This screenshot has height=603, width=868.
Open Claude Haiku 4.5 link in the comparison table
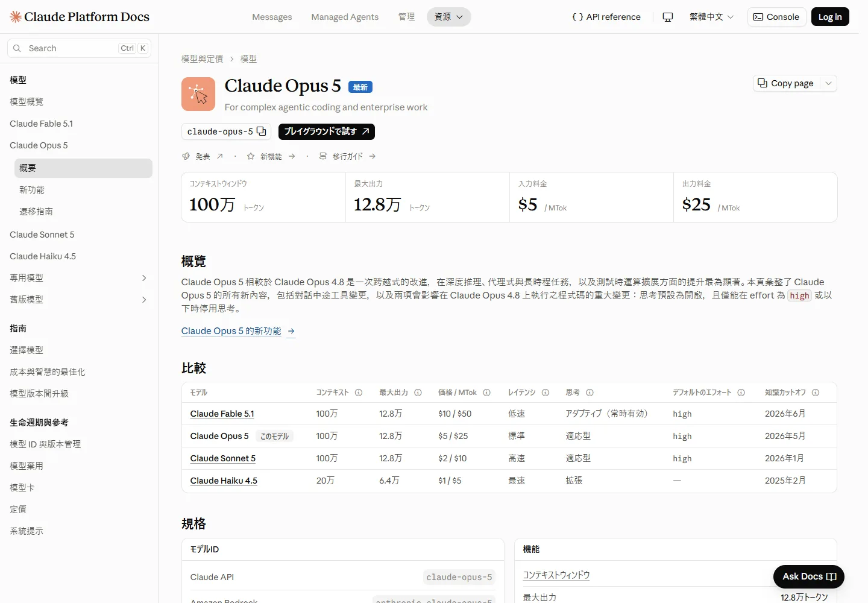click(x=224, y=481)
